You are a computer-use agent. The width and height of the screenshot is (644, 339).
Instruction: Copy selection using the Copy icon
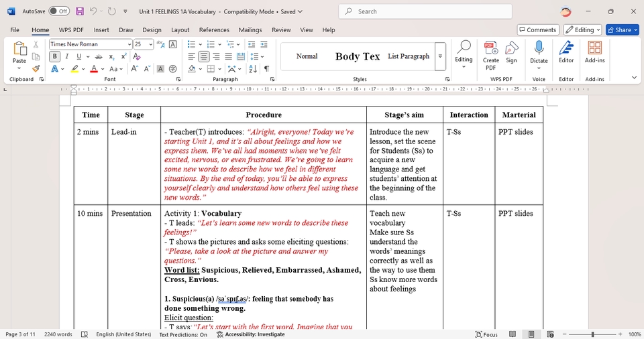36,57
